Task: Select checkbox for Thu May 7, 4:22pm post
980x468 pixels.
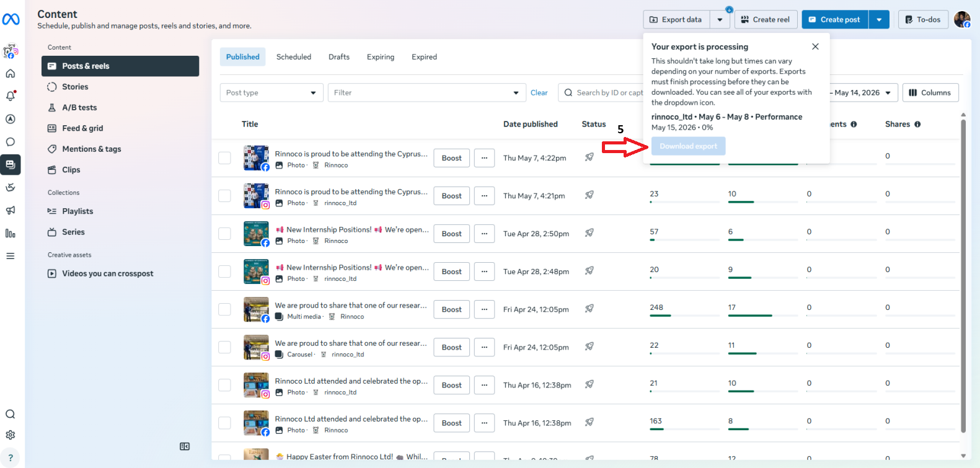Action: 224,158
